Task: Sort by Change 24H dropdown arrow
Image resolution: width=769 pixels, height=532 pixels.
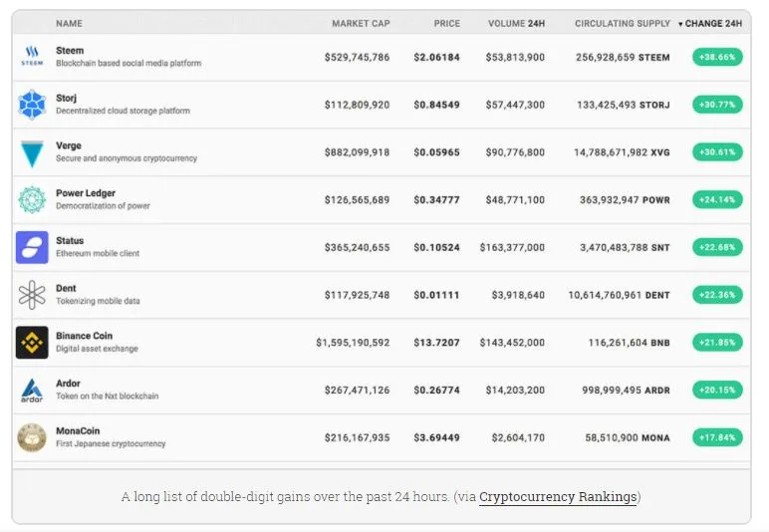Action: pyautogui.click(x=680, y=24)
